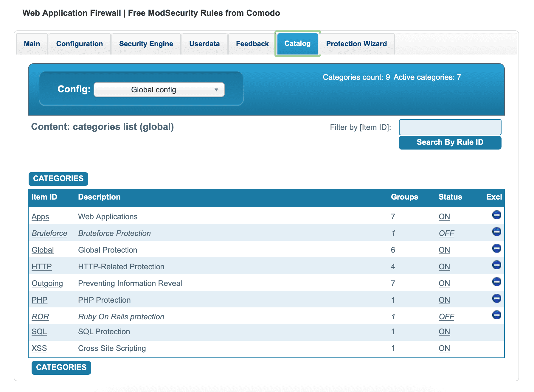Click the exclude icon for Bruteforce row
This screenshot has width=534, height=392.
(x=496, y=231)
